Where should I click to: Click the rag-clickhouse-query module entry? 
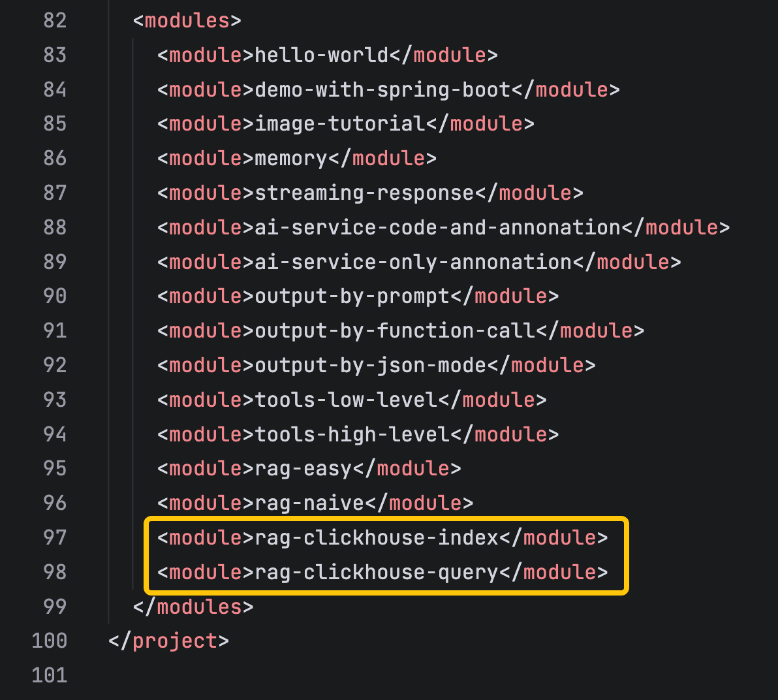pos(382,573)
